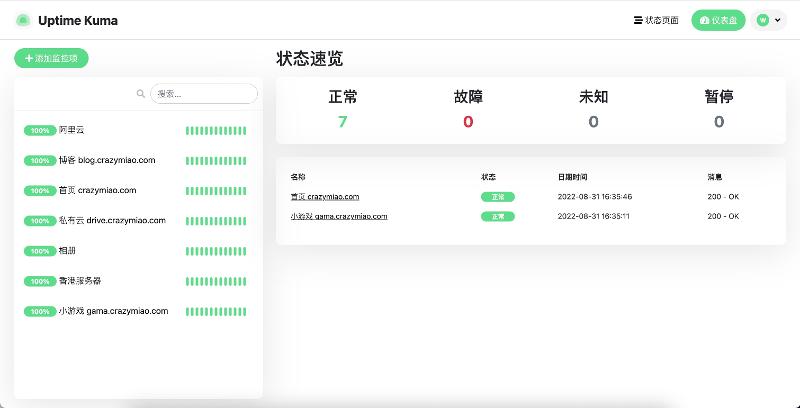
Task: Select 小游戏 gama.crazymiao.com monitor in sidebar
Action: (112, 311)
